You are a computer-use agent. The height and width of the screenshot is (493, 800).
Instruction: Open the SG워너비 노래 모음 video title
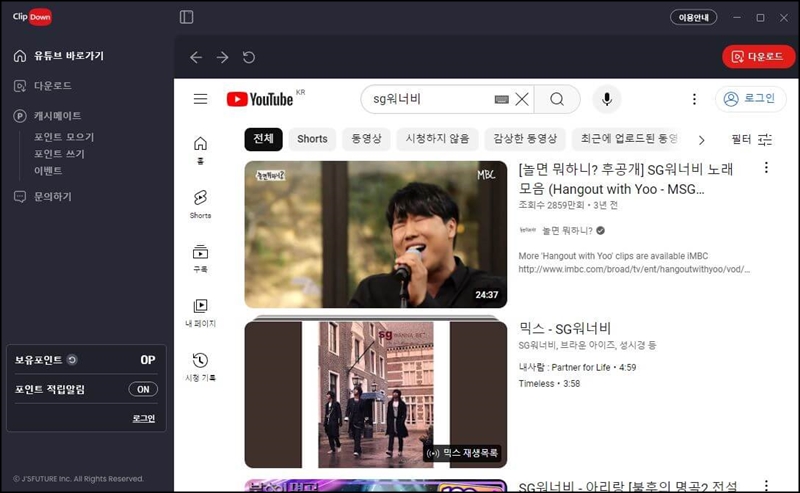(626, 179)
